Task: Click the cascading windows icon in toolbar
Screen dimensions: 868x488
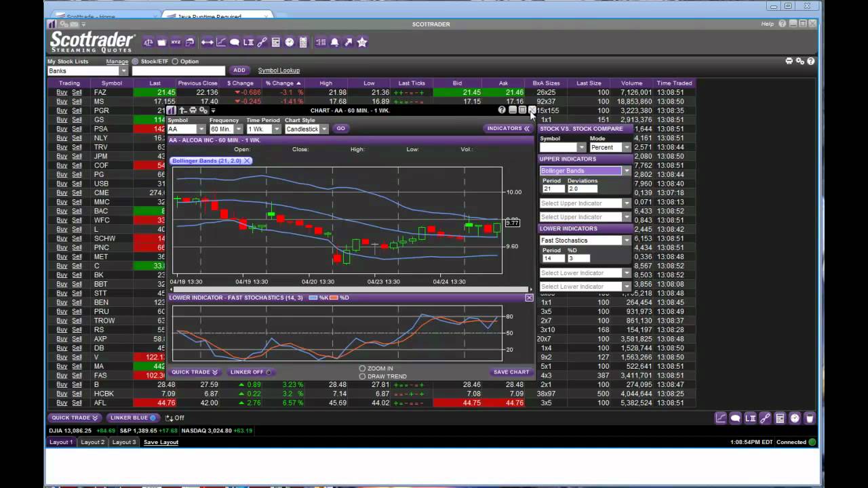Action: [x=189, y=42]
